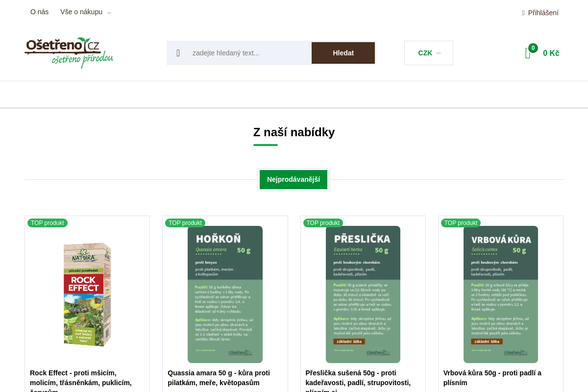Open Vrbová kůra 50g product title

point(492,378)
